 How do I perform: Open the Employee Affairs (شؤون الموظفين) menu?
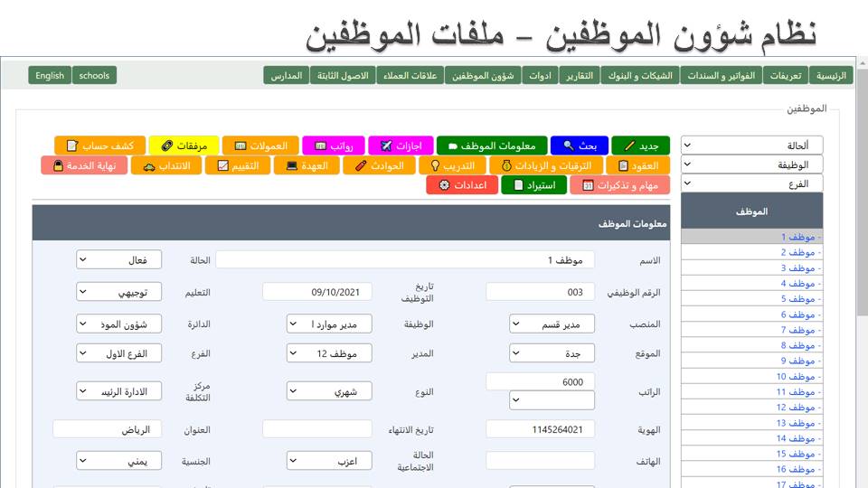click(x=482, y=76)
